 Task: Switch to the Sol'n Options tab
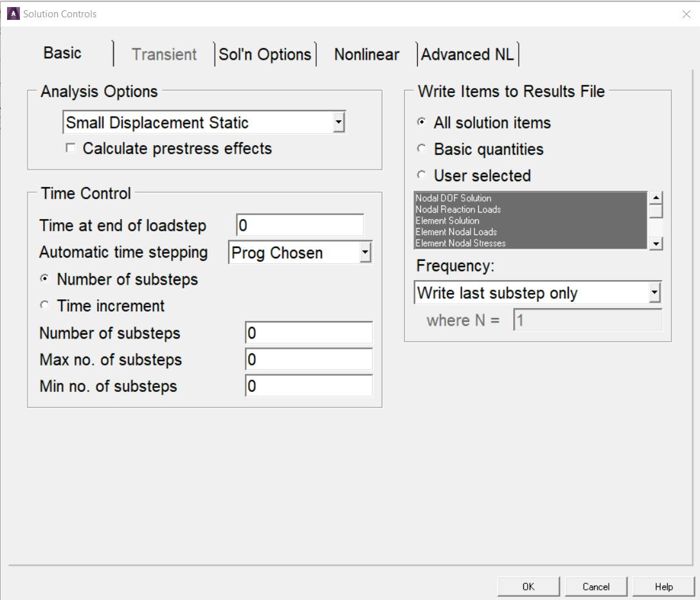click(265, 55)
